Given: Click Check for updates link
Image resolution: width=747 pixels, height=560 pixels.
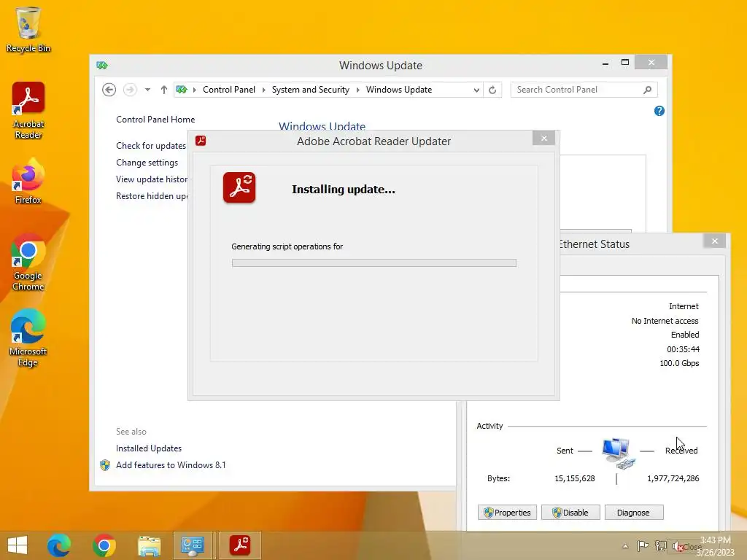Looking at the screenshot, I should [x=151, y=146].
